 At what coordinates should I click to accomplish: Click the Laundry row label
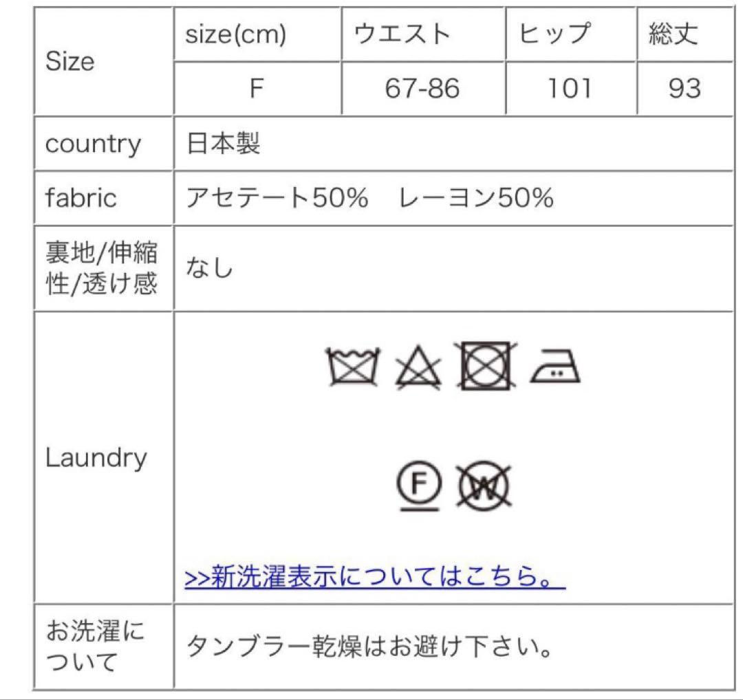(96, 458)
